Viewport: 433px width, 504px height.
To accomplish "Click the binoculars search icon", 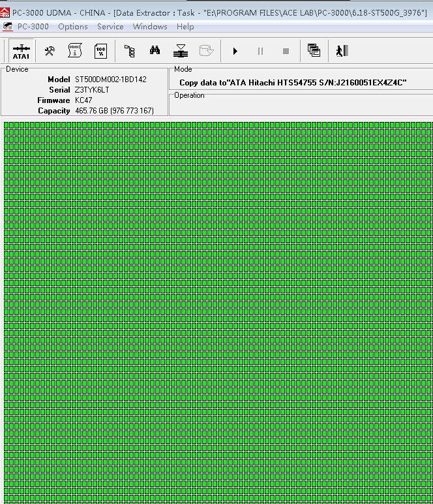I will click(x=155, y=51).
